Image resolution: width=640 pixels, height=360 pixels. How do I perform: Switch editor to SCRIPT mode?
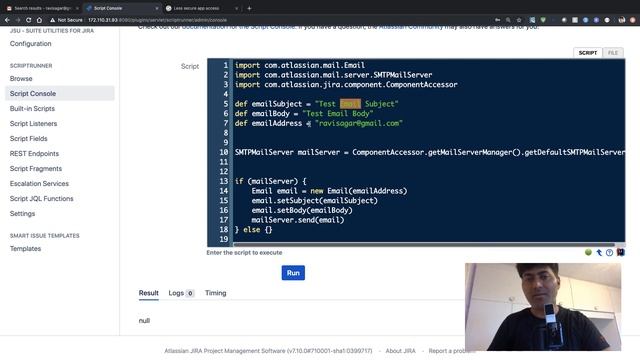(588, 53)
